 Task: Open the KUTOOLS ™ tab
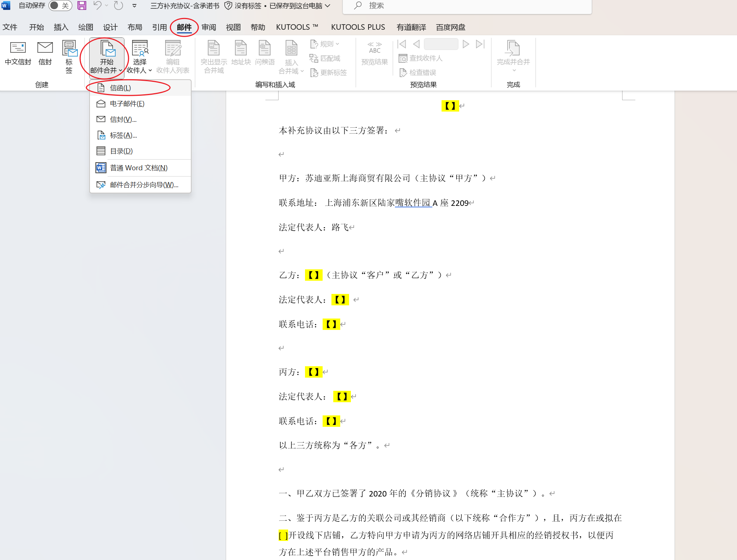[297, 27]
